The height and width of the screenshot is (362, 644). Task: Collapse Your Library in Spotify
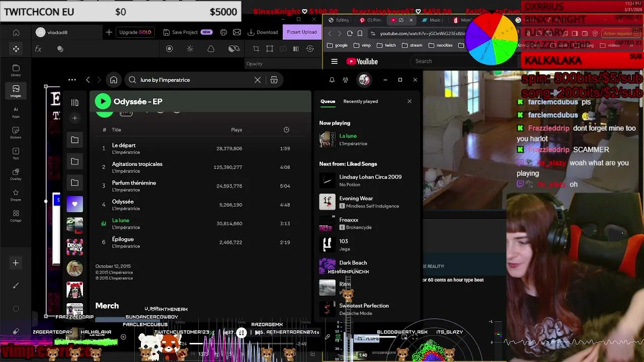[x=74, y=103]
